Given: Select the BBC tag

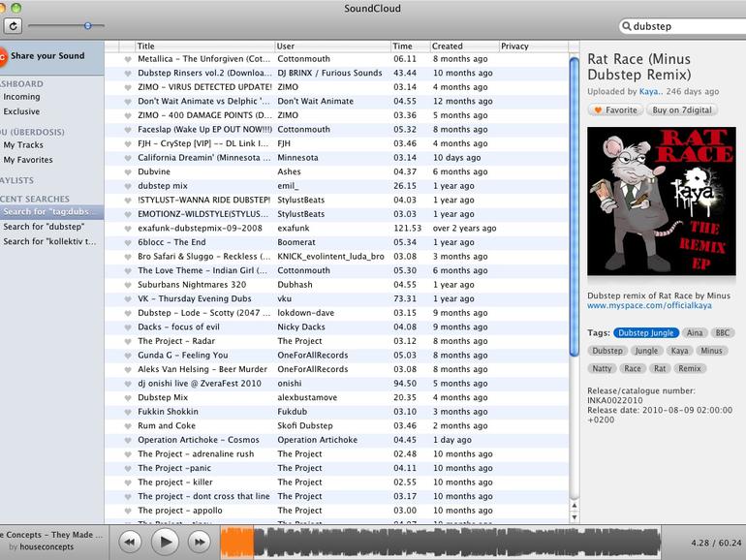Looking at the screenshot, I should click(x=722, y=333).
